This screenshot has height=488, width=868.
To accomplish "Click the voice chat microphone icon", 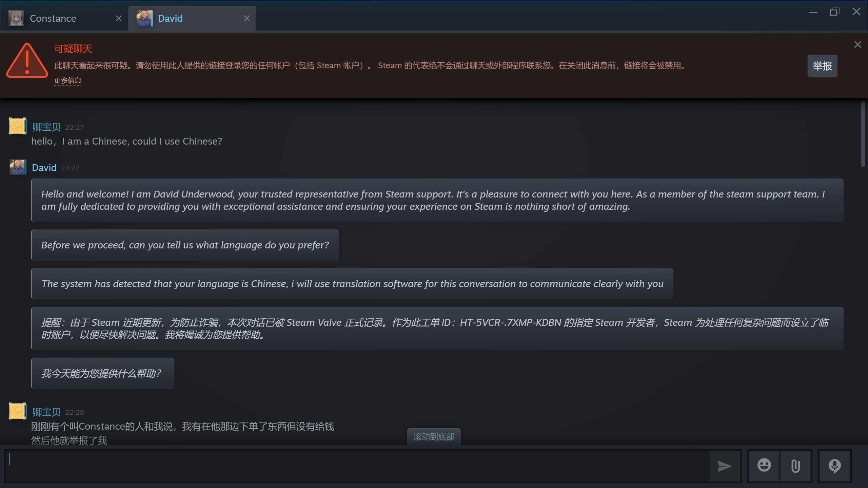I will tap(834, 466).
